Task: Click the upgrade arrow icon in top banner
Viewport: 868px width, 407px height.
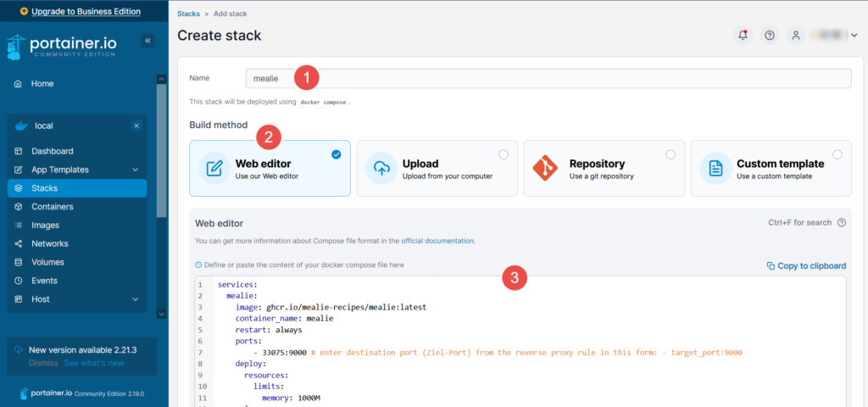Action: (x=24, y=11)
